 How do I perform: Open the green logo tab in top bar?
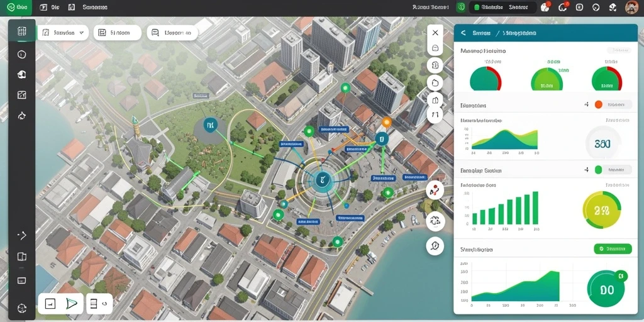pyautogui.click(x=16, y=8)
